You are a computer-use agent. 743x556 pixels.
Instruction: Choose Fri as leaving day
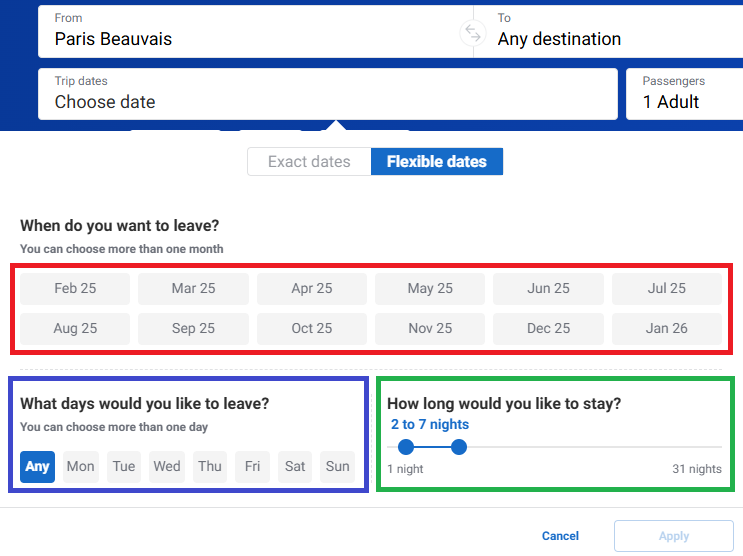[252, 466]
